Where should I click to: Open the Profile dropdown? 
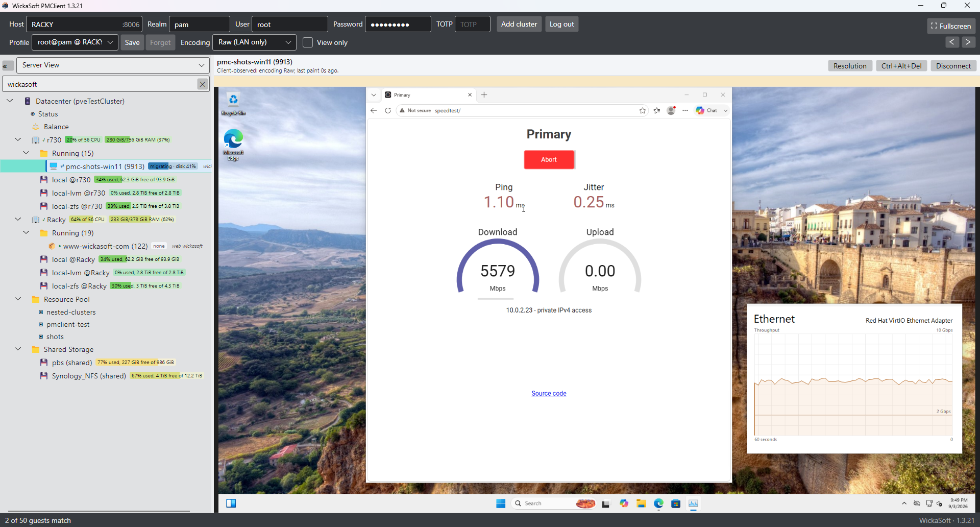tap(75, 42)
